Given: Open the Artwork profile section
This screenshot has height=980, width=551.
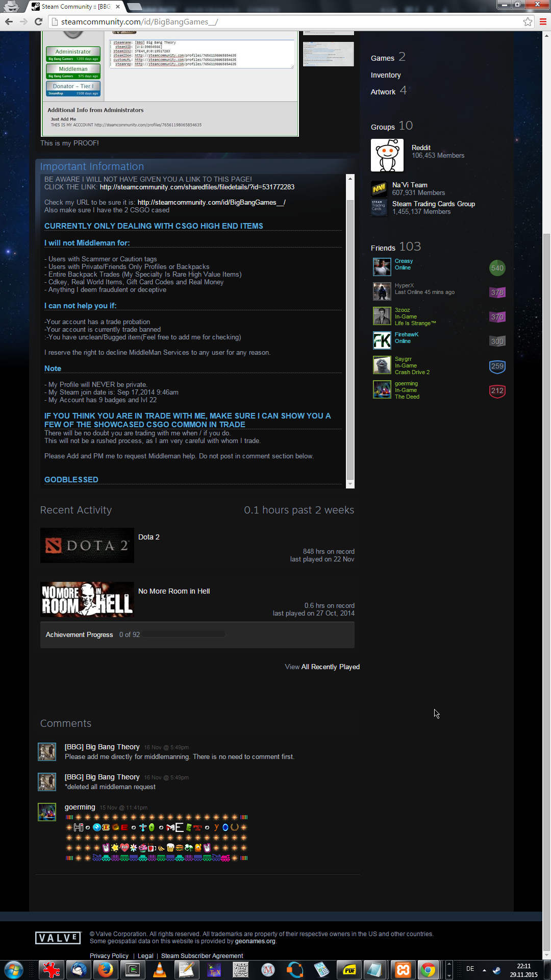Looking at the screenshot, I should coord(383,92).
